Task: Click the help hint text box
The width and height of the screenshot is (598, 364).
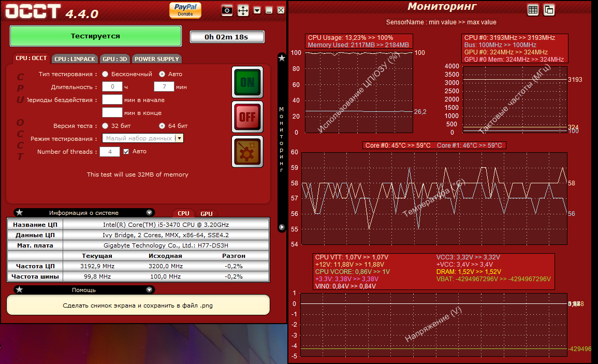Action: tap(138, 305)
